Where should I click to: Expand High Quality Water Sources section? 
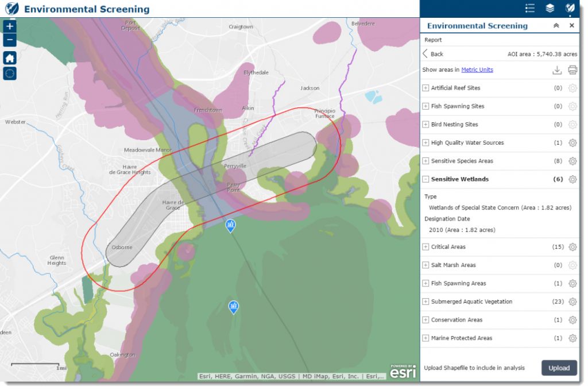coord(425,142)
